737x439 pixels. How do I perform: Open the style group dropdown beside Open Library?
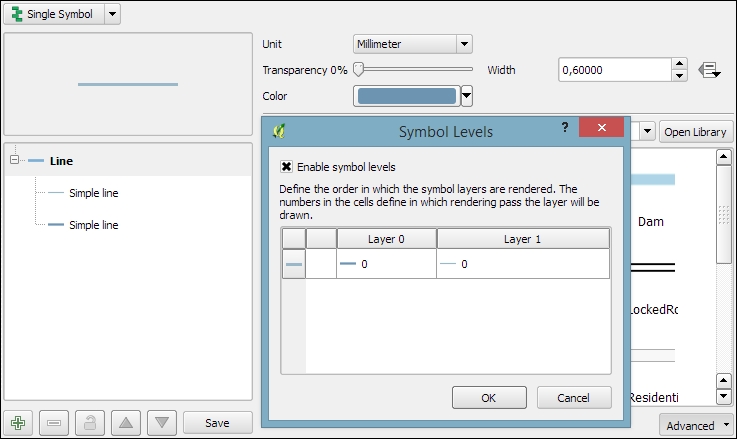pyautogui.click(x=647, y=132)
